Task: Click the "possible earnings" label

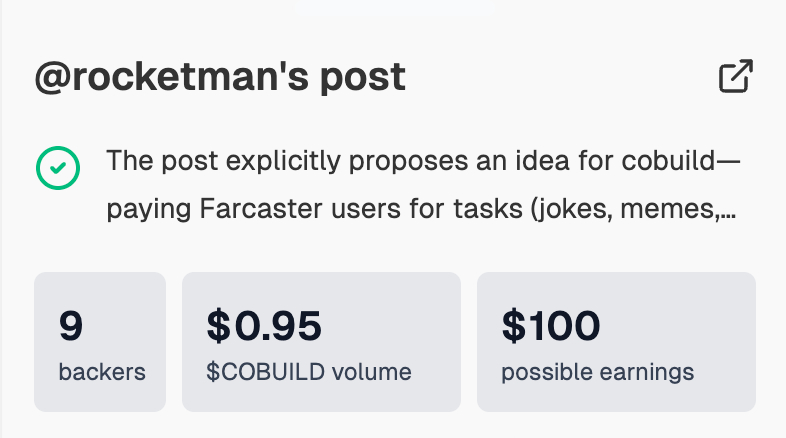Action: (597, 372)
